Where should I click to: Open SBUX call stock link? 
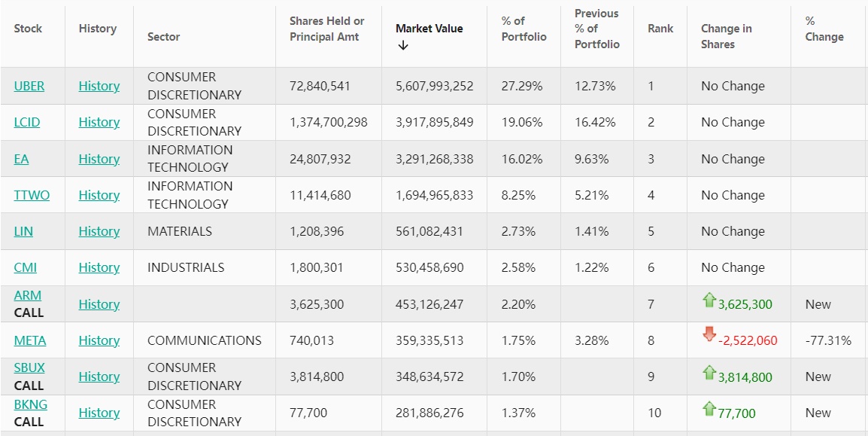point(29,367)
